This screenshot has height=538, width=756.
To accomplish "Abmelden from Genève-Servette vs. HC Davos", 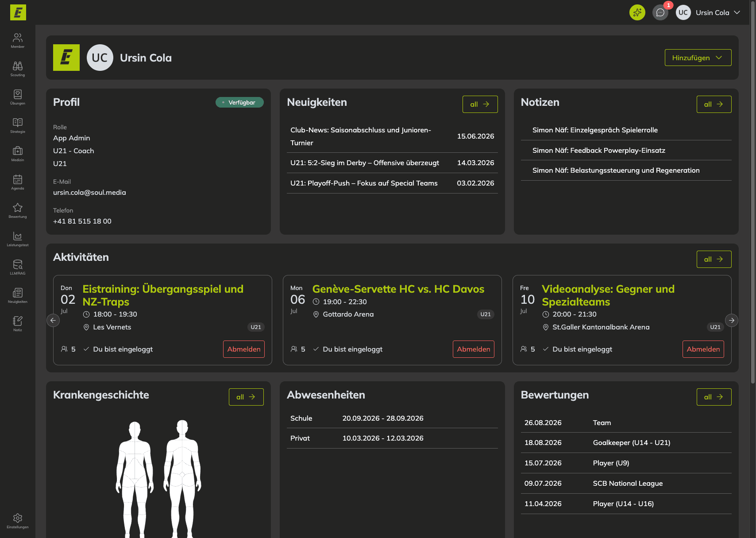I will (474, 349).
